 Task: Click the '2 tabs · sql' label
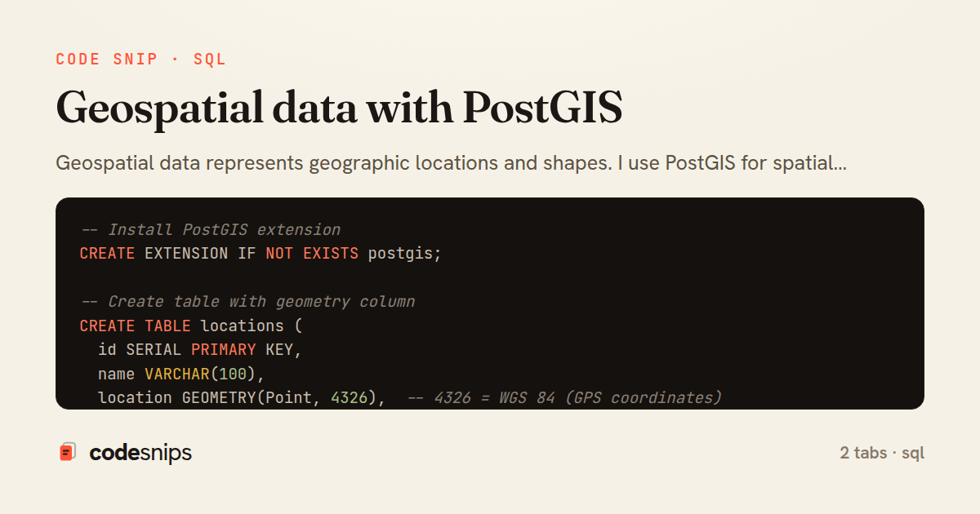coord(882,453)
